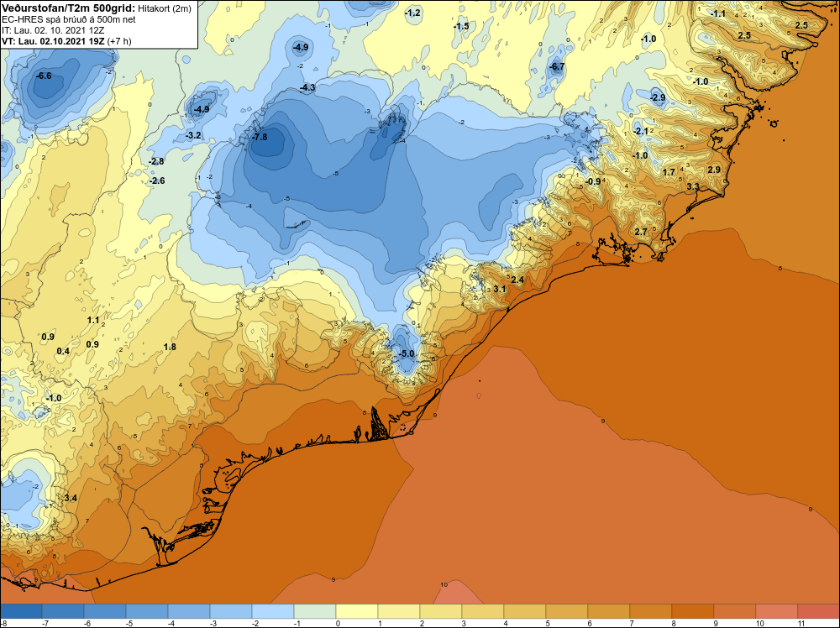Click the 2.4 temperature label
Screen dimensions: 840x628
tap(517, 280)
